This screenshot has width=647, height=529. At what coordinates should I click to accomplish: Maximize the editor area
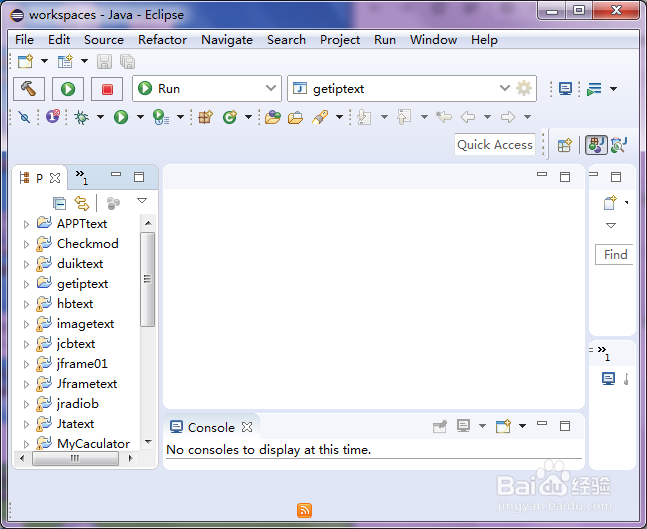[x=565, y=177]
